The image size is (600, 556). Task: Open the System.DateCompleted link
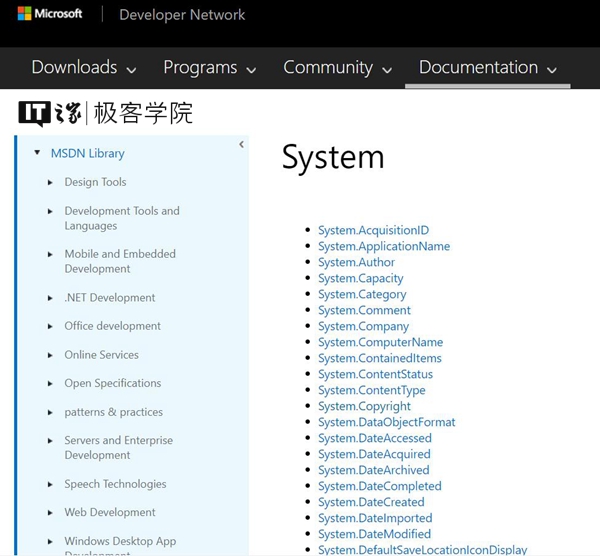point(380,486)
